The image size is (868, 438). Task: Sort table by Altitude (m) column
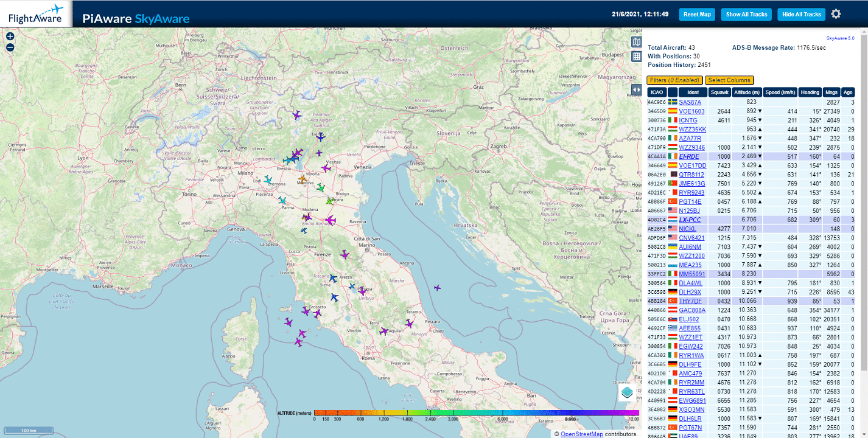pyautogui.click(x=747, y=92)
